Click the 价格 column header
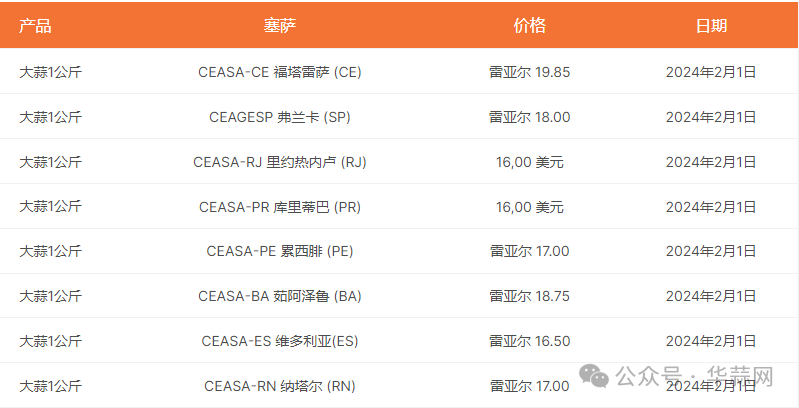Image resolution: width=799 pixels, height=408 pixels. (x=529, y=25)
